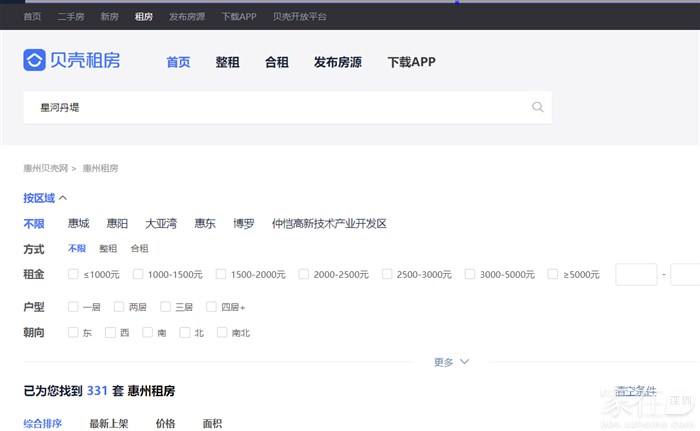Open 二手房 in the top bar
The image size is (700, 431).
tap(70, 17)
